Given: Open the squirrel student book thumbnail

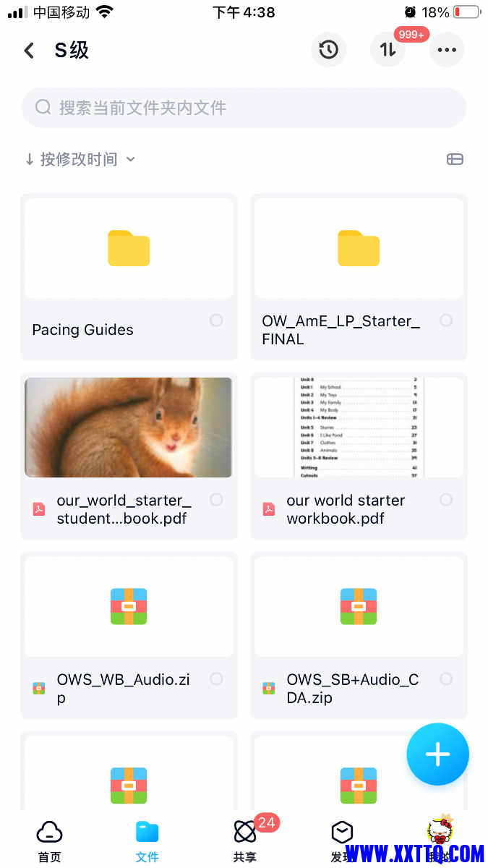Looking at the screenshot, I should pyautogui.click(x=129, y=427).
